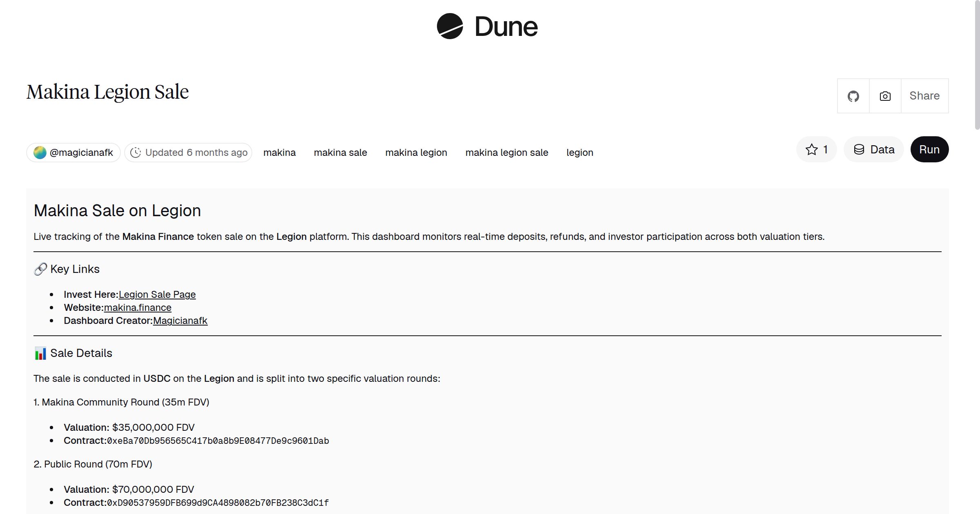Click the clock icon beside Updated
This screenshot has width=980, height=514.
click(136, 153)
